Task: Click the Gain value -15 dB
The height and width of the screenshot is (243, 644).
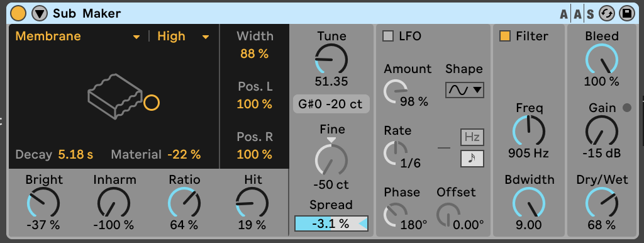Action: (x=602, y=154)
